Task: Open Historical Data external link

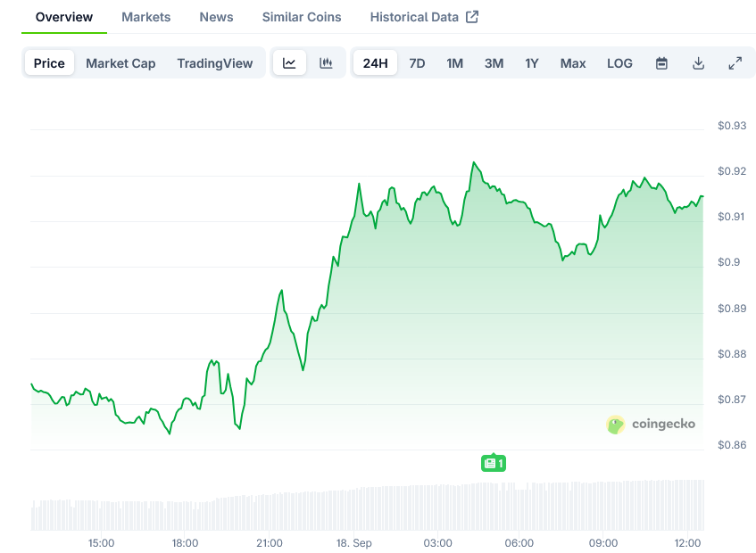Action: [x=424, y=17]
